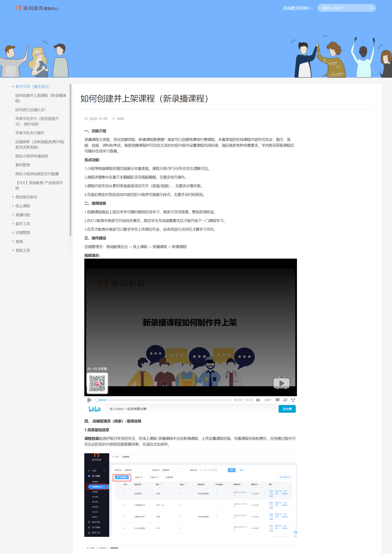
Task: Click the 去吐槽 button
Action: [x=287, y=409]
